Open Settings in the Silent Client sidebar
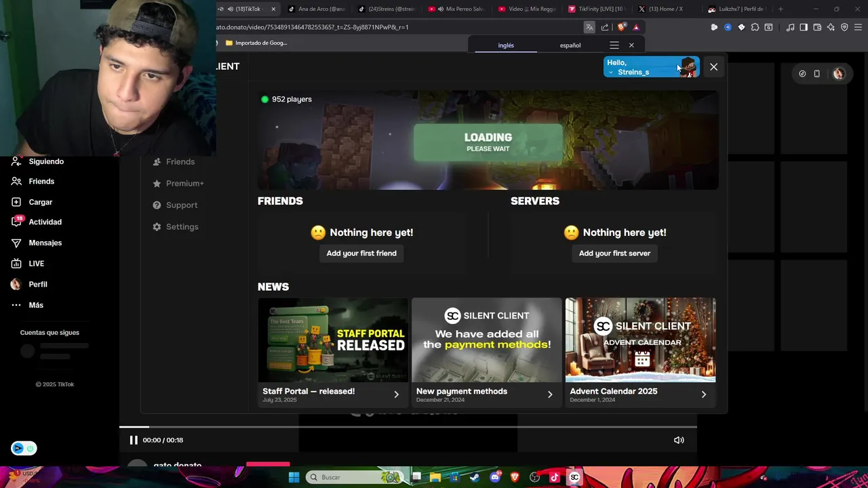The height and width of the screenshot is (488, 868). (175, 227)
